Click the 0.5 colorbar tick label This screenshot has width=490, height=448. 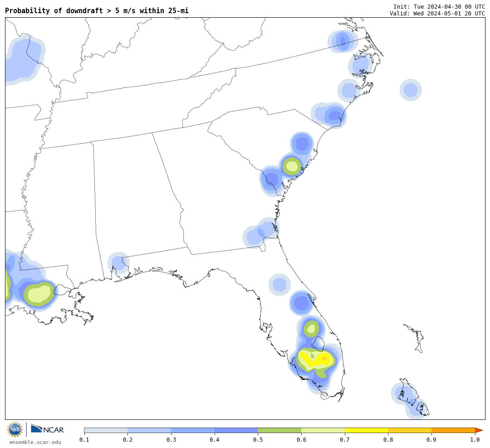click(x=258, y=440)
